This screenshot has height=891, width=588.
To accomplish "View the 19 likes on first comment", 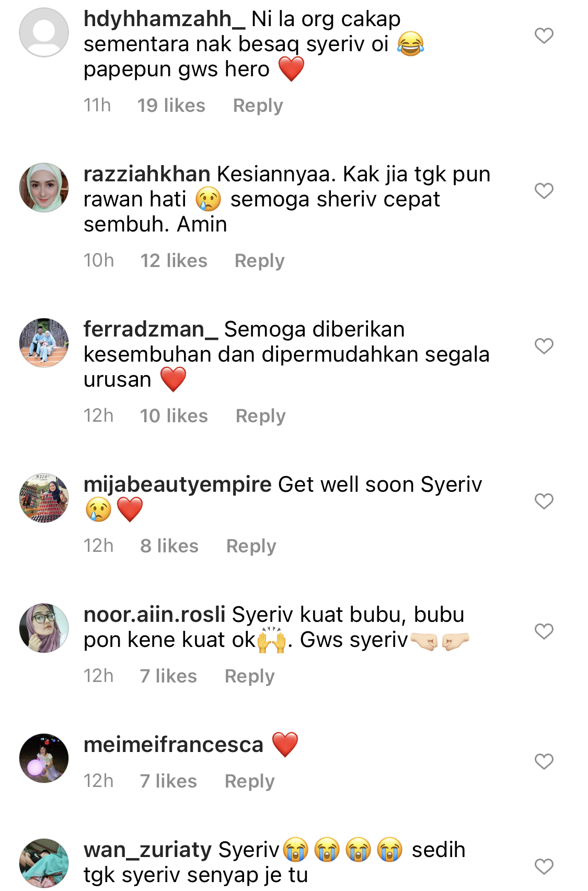I will click(x=171, y=106).
